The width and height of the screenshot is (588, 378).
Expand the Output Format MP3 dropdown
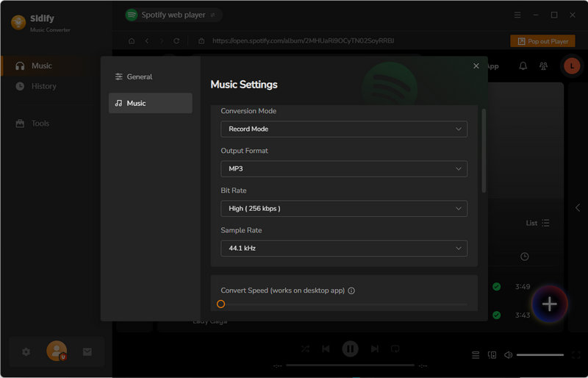344,169
